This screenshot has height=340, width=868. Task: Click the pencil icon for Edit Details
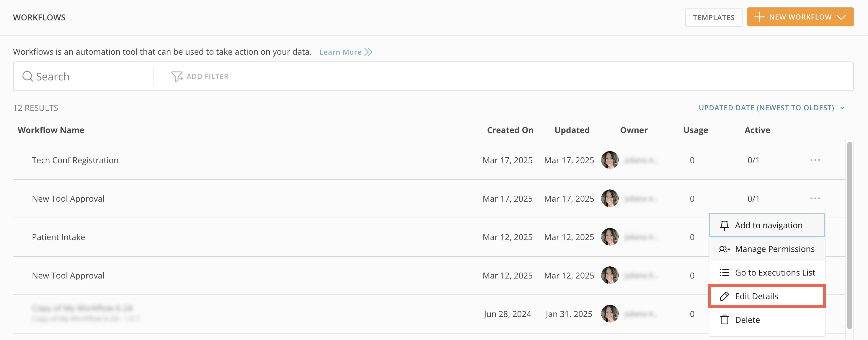coord(724,296)
